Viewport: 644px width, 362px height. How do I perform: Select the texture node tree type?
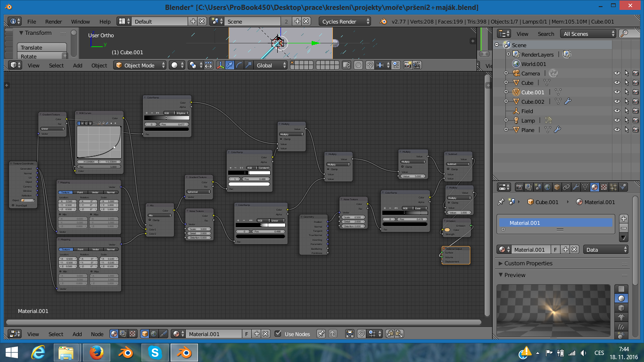(132, 334)
